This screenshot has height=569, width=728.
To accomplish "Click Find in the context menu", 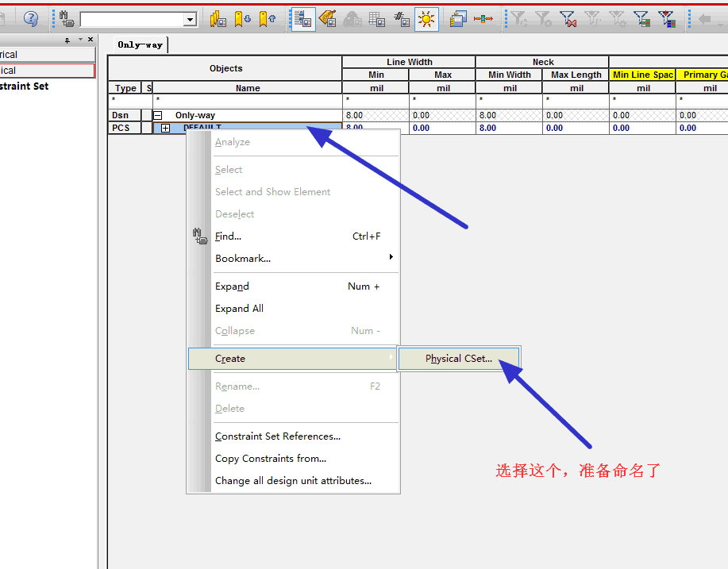I will (x=228, y=236).
